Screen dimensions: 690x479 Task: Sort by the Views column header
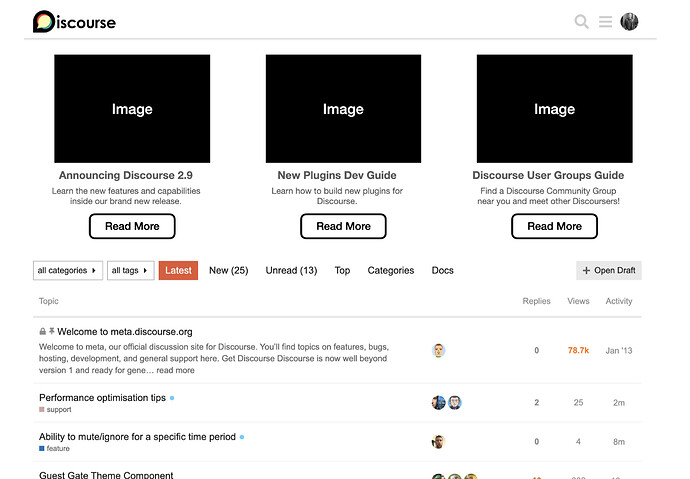(x=578, y=301)
